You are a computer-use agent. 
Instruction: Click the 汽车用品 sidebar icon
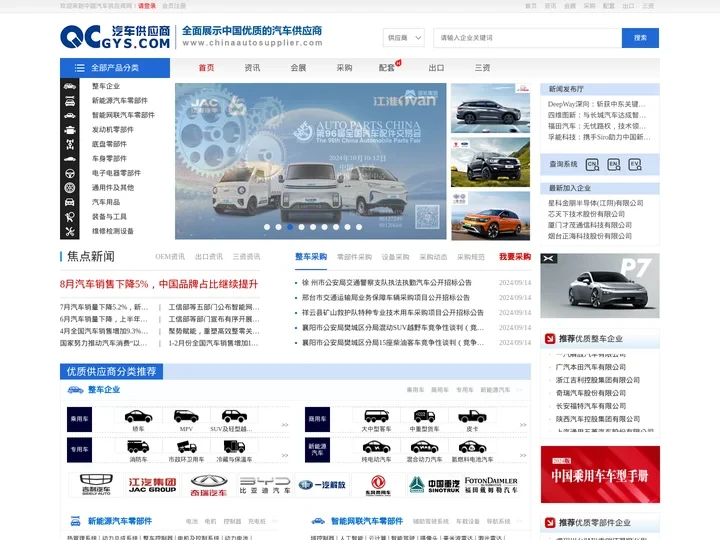point(70,202)
